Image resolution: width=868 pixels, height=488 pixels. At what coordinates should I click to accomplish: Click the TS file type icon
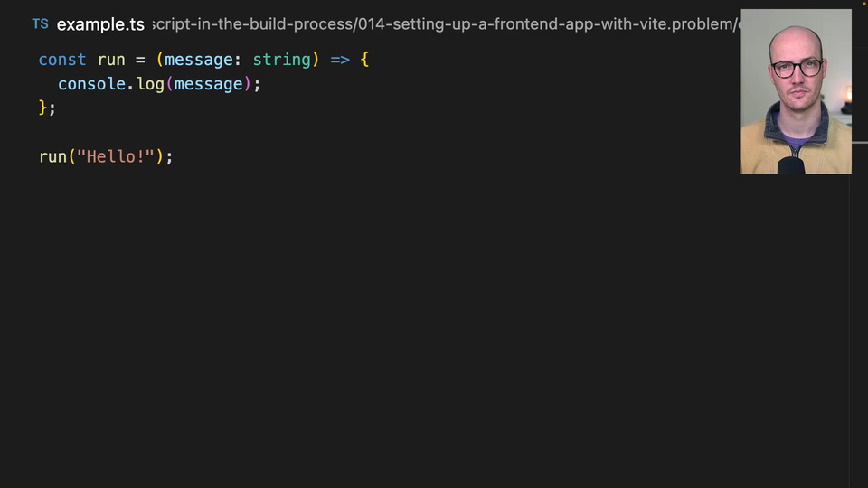(40, 24)
